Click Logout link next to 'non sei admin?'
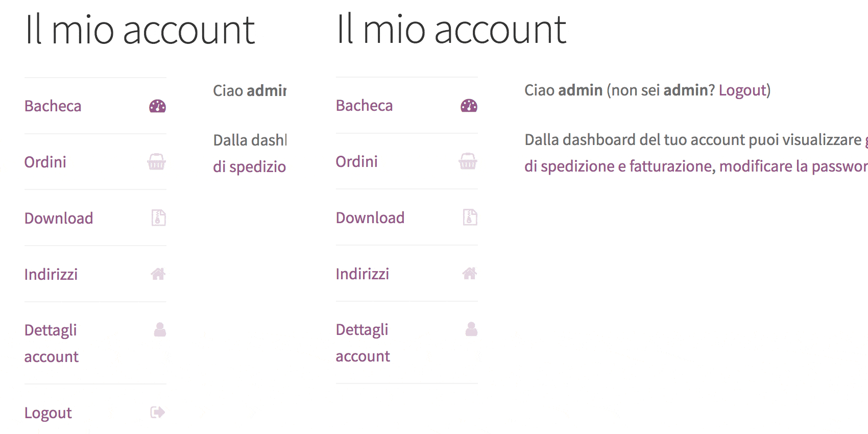This screenshot has height=434, width=868. pos(743,90)
